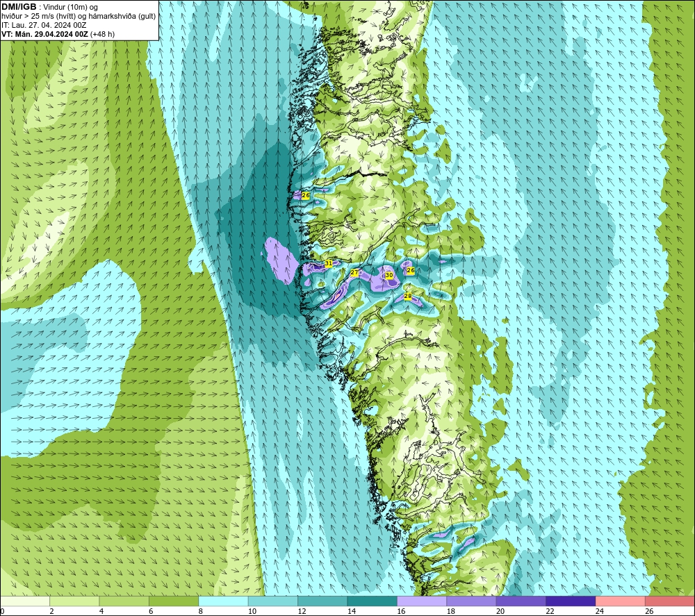Click the 14–16 m/s dark teal swatch
Image resolution: width=695 pixels, height=616 pixels.
coord(373,601)
